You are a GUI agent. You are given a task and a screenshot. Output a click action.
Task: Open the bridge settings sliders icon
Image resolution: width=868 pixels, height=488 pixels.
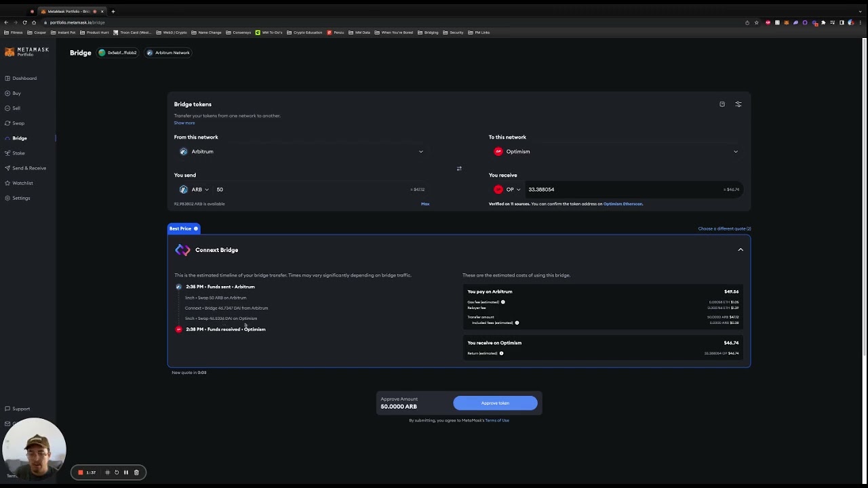tap(738, 104)
